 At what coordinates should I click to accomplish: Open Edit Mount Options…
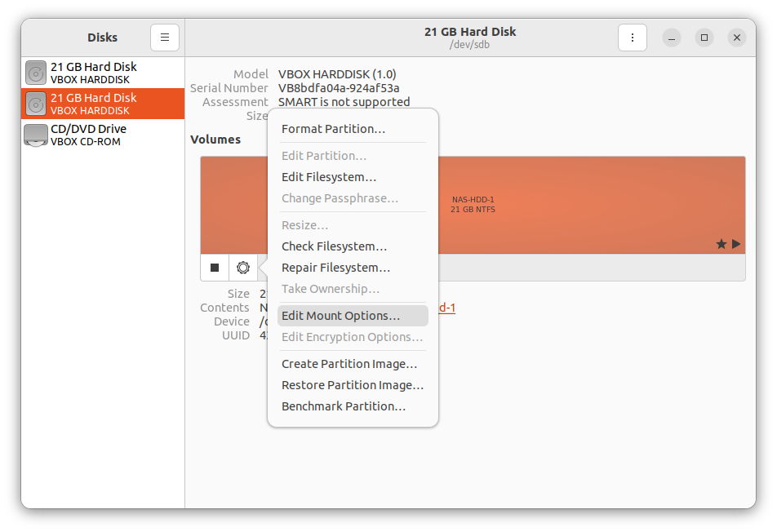tap(353, 316)
